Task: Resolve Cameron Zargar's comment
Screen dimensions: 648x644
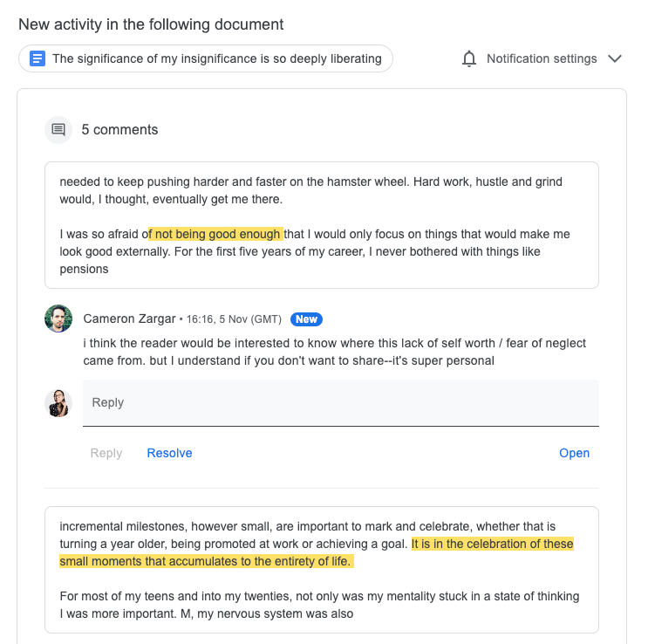Action: click(169, 453)
